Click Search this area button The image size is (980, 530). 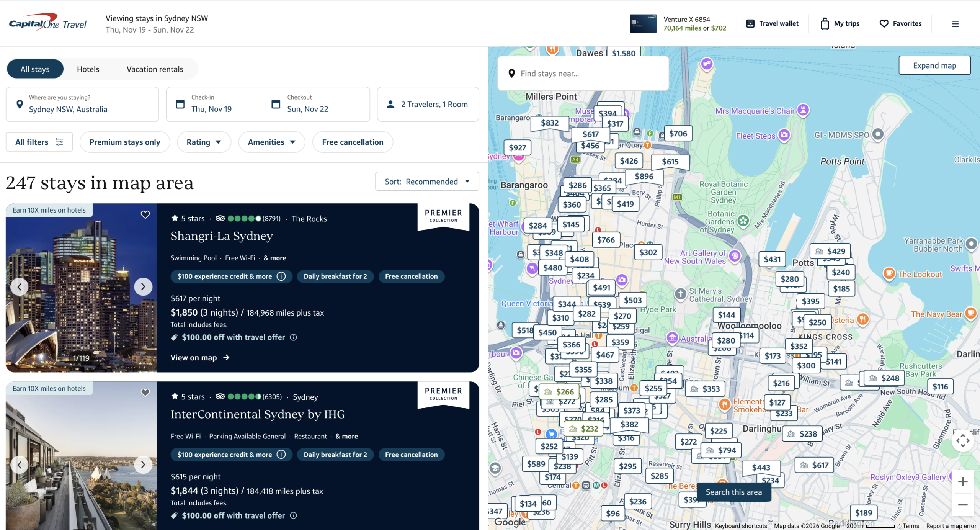(733, 492)
